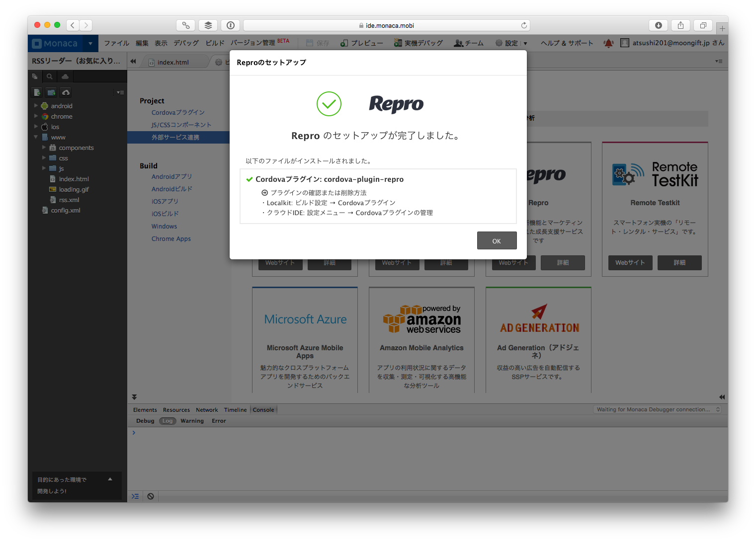Open the ファイル menu
756x542 pixels.
click(116, 43)
